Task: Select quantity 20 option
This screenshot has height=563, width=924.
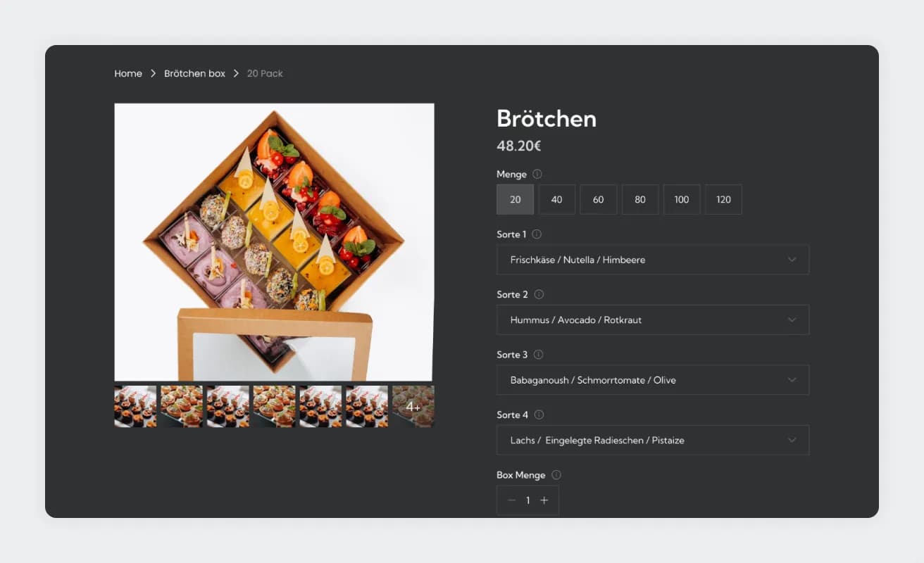Action: pos(515,199)
